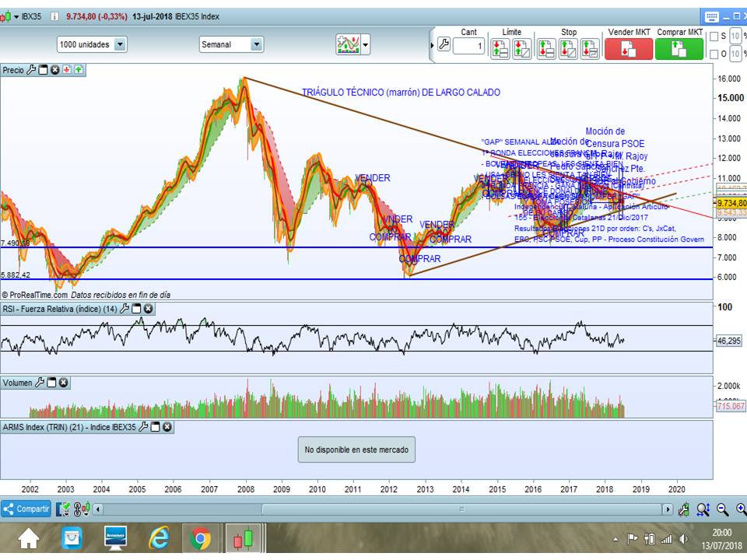Maximize the ARMS Index panel
This screenshot has width=747, height=560.
tap(156, 427)
